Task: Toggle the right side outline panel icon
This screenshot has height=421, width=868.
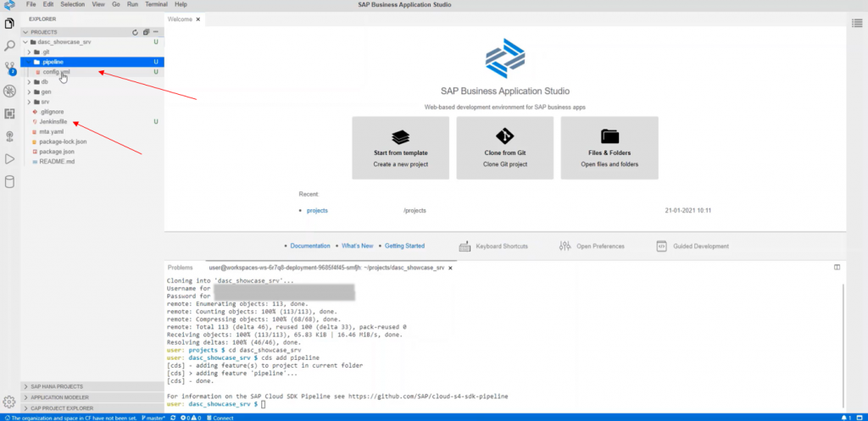Action: [855, 21]
